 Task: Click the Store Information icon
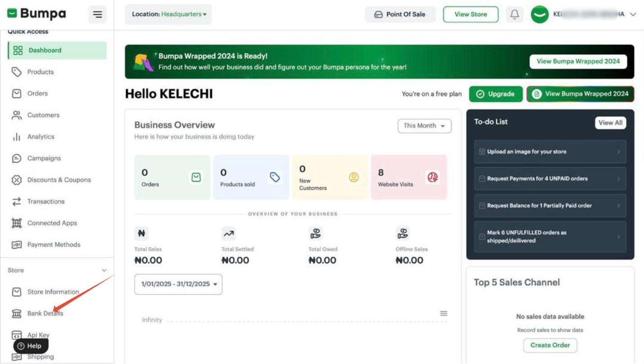click(17, 292)
